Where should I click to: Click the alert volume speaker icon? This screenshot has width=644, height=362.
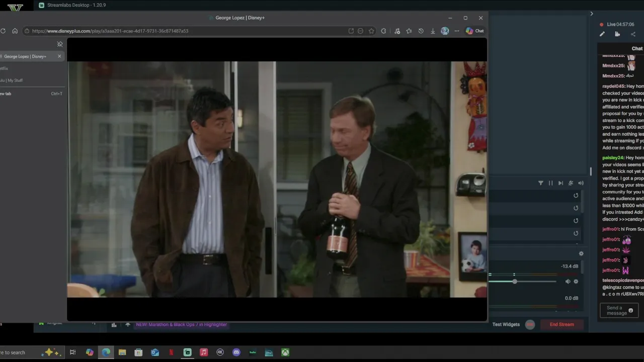[581, 183]
